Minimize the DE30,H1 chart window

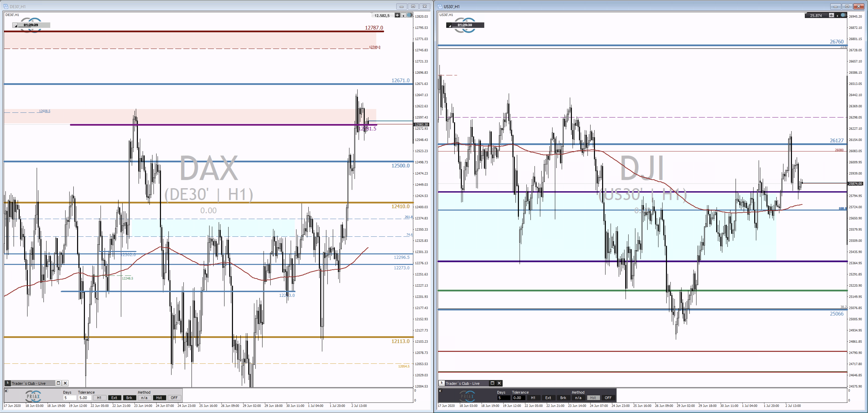tap(401, 6)
